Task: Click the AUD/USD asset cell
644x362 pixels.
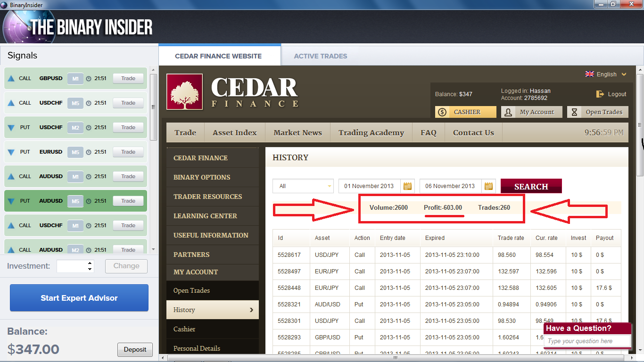Action: click(330, 304)
